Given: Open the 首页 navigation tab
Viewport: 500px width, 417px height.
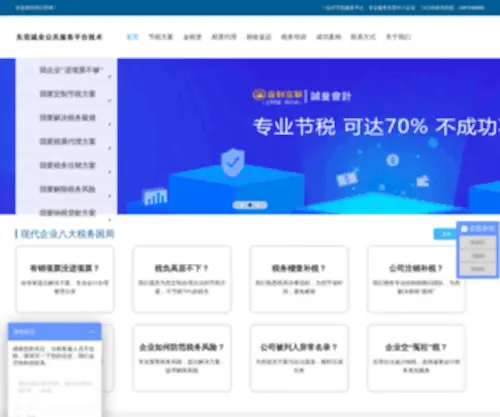Looking at the screenshot, I should click(132, 37).
